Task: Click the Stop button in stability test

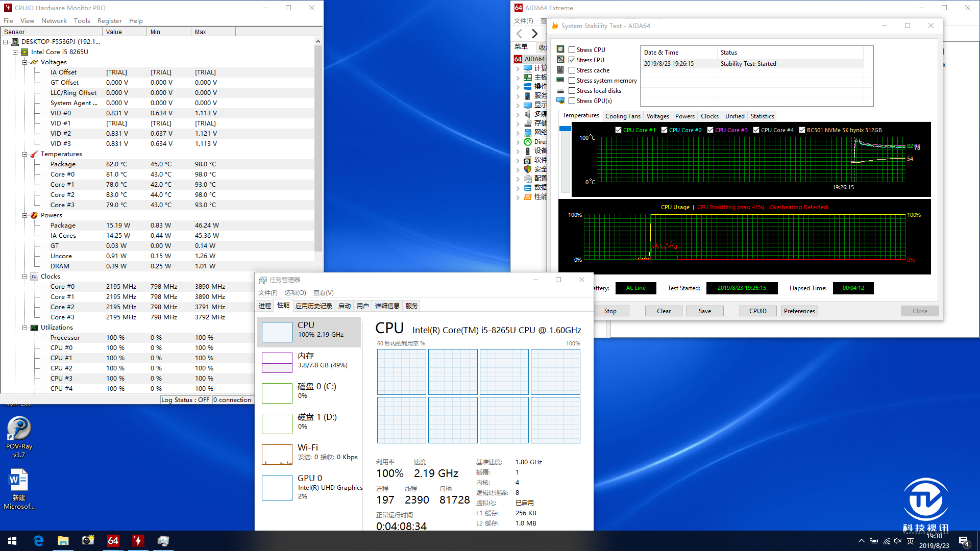Action: [610, 311]
